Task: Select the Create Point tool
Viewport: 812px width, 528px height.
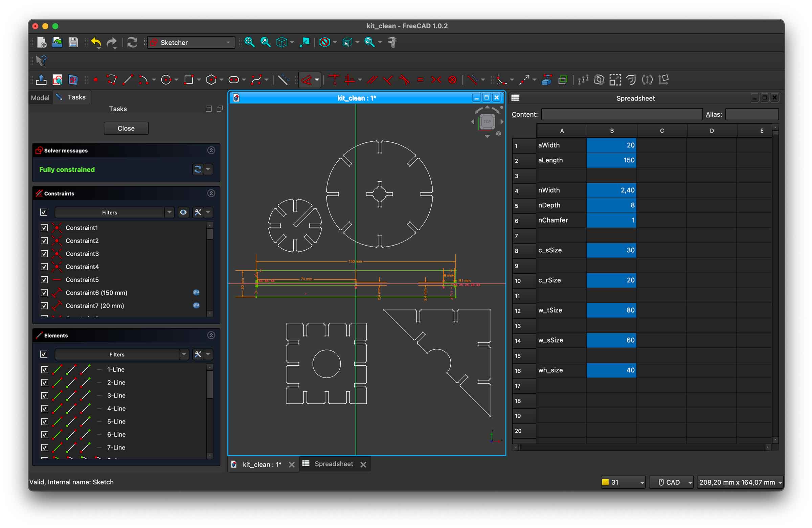Action: tap(96, 80)
